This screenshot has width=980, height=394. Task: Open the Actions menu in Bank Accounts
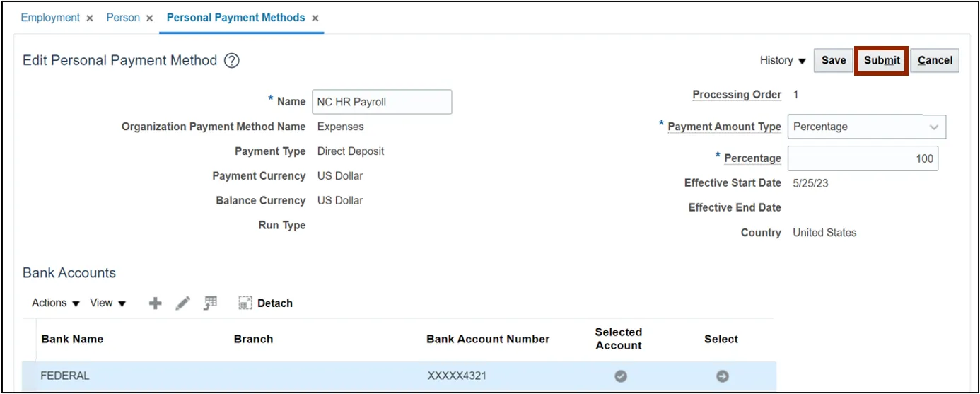[56, 303]
